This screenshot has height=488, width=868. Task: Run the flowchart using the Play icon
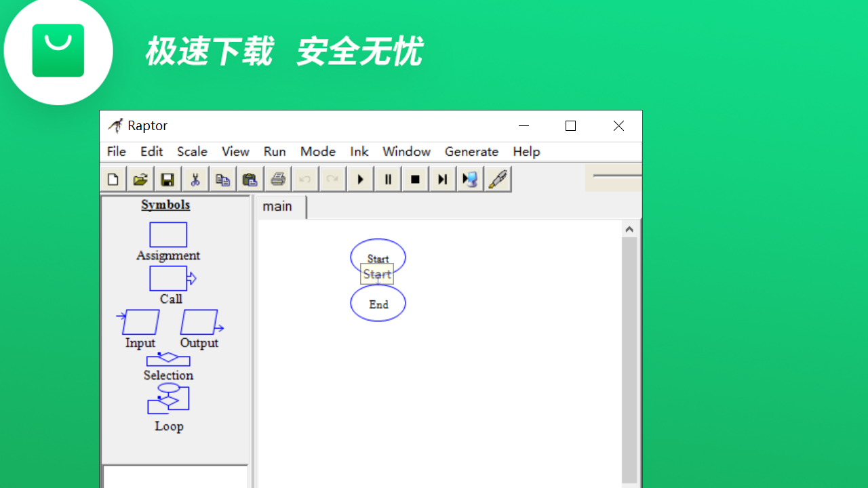coord(360,178)
